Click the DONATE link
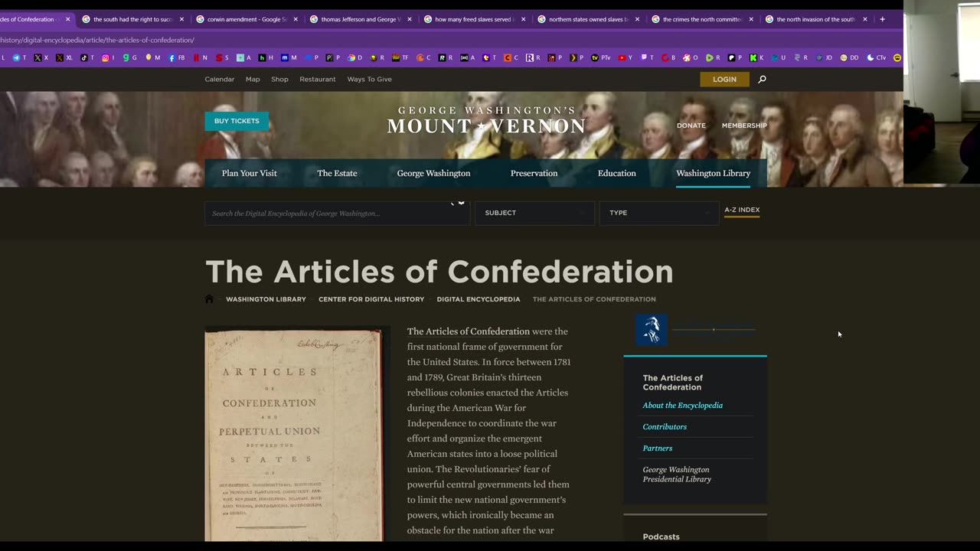The width and height of the screenshot is (980, 551). (691, 126)
